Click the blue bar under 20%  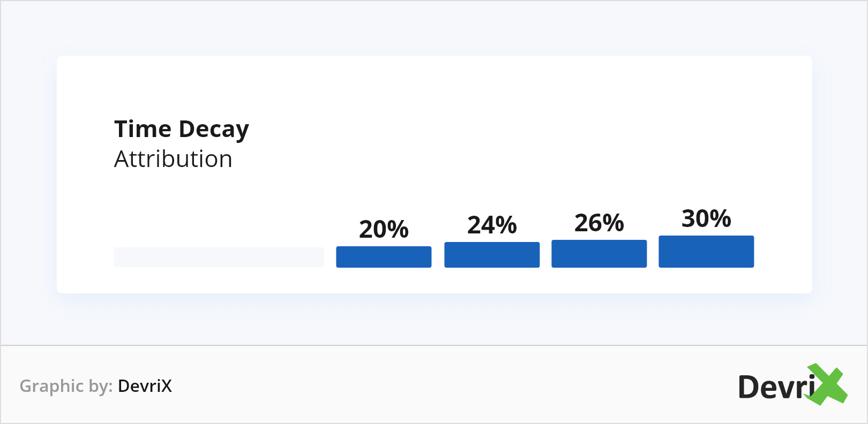tap(384, 257)
